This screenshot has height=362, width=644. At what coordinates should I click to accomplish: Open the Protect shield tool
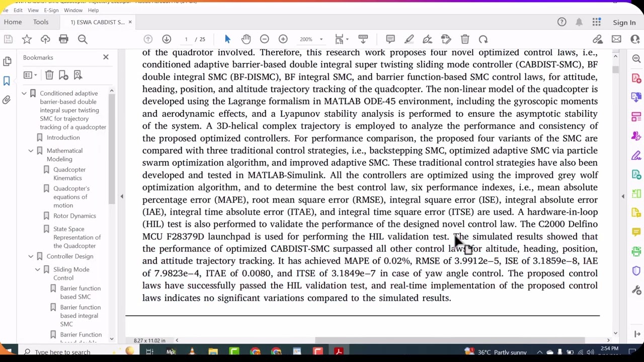click(x=636, y=271)
